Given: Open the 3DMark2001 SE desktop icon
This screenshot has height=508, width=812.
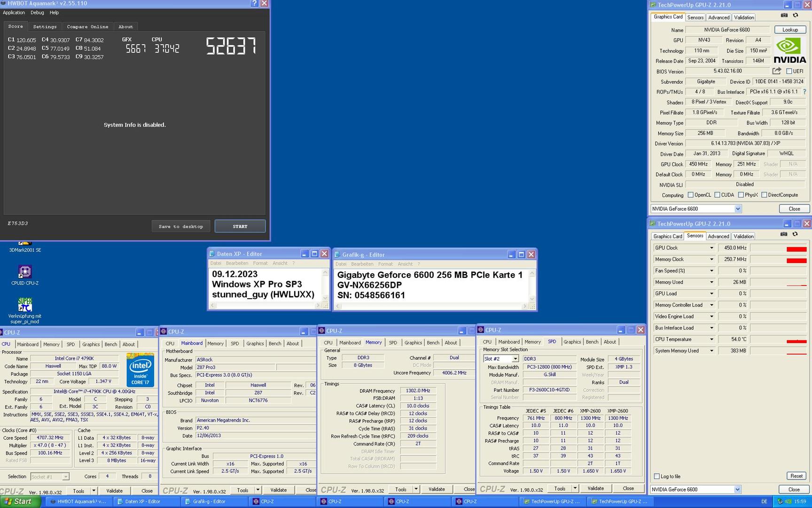Looking at the screenshot, I should [25, 246].
